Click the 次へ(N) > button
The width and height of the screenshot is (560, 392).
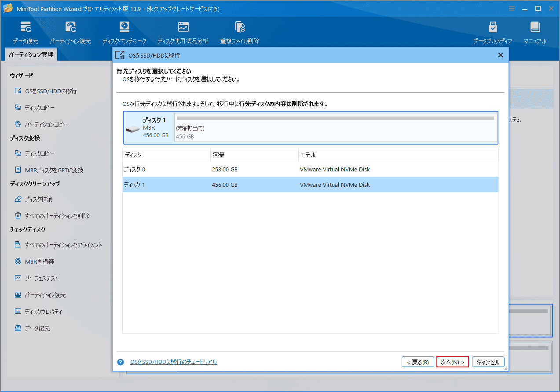[453, 362]
